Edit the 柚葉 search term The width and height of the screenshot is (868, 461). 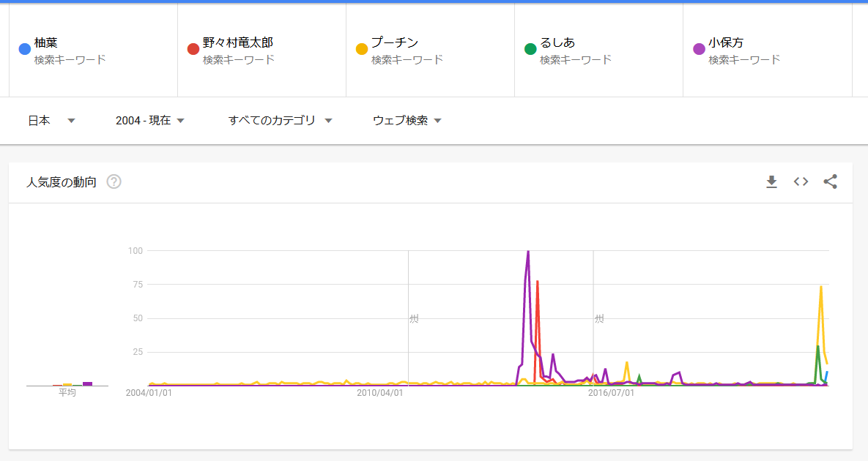point(46,42)
